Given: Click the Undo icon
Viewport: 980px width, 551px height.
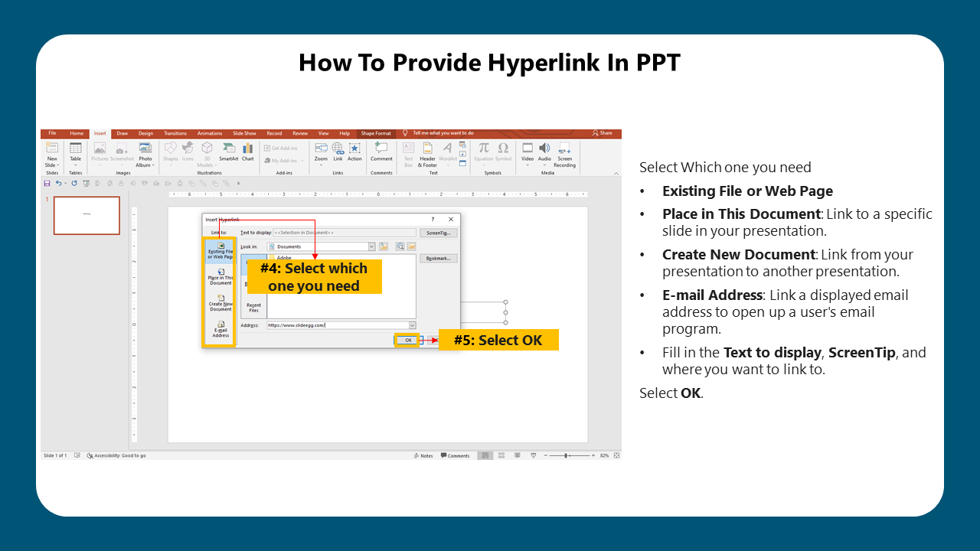Looking at the screenshot, I should tap(58, 184).
